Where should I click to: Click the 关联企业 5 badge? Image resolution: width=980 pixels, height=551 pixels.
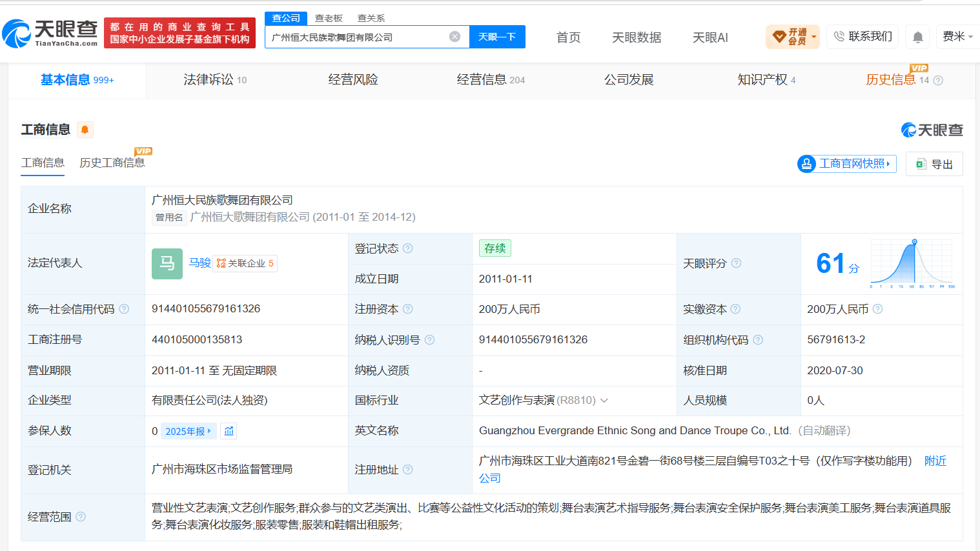click(245, 263)
